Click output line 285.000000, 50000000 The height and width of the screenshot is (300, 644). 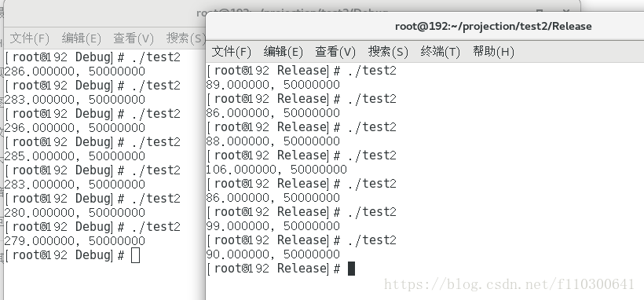[75, 156]
